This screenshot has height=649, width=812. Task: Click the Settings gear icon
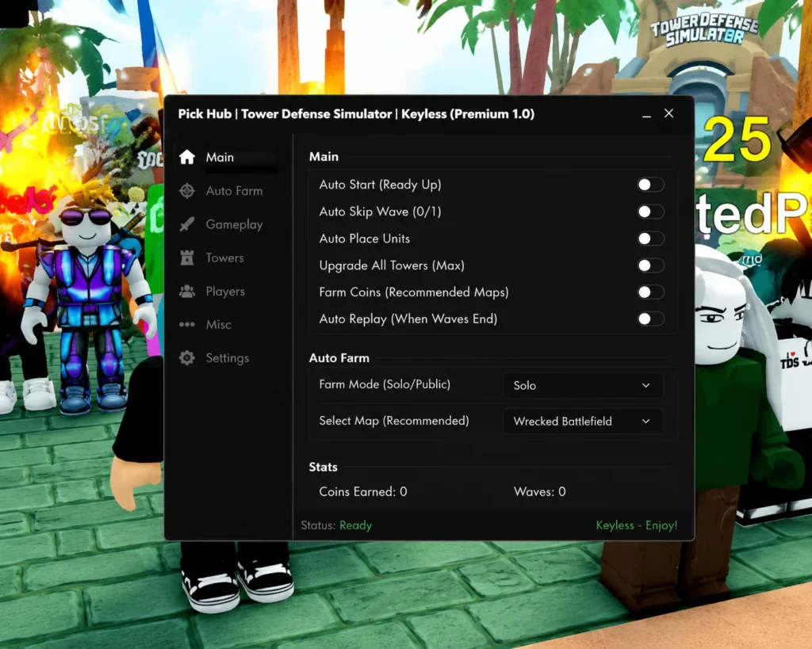tap(187, 357)
